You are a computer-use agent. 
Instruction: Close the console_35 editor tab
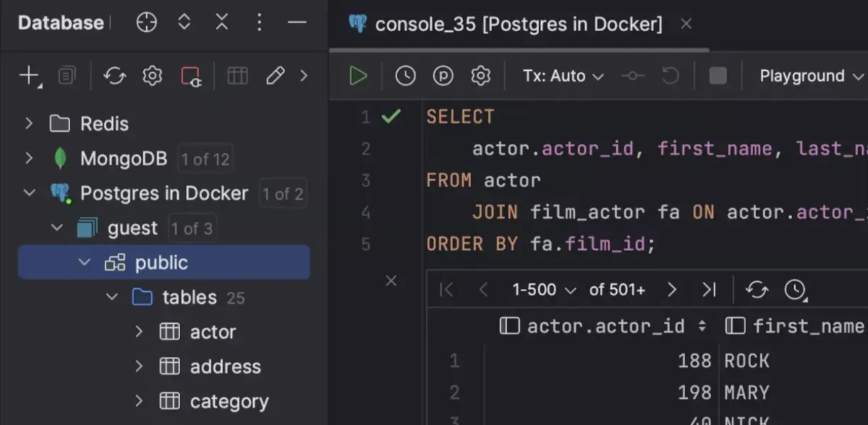tap(686, 24)
